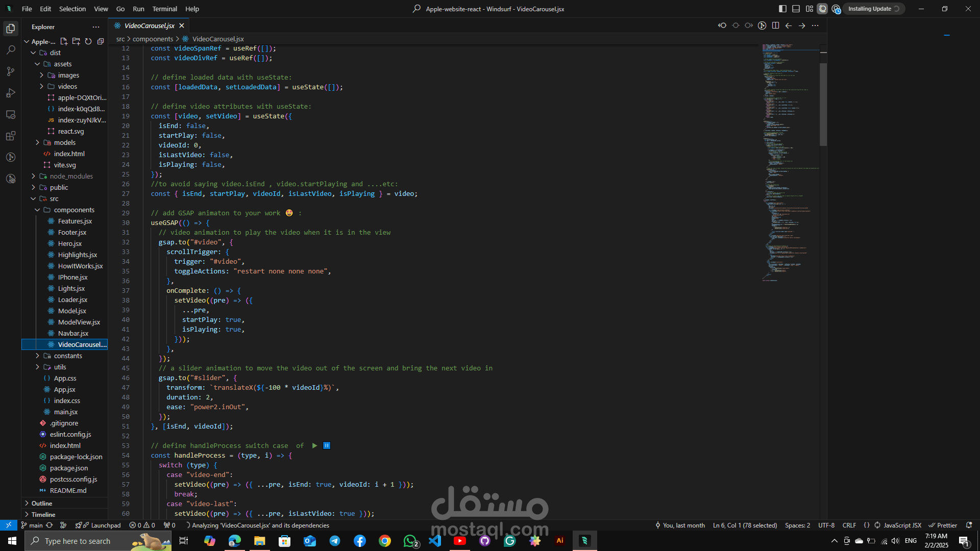Click the Prettier status bar button
This screenshot has width=980, height=551.
(x=943, y=525)
